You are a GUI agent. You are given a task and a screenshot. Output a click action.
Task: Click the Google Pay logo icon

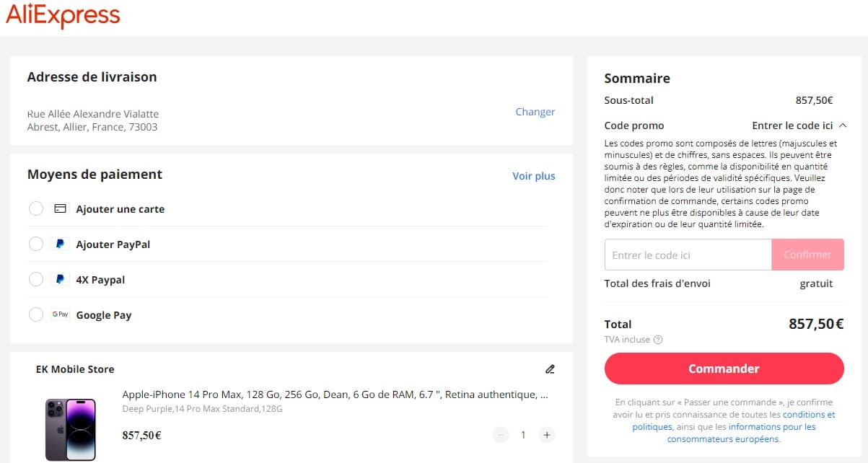pos(60,315)
